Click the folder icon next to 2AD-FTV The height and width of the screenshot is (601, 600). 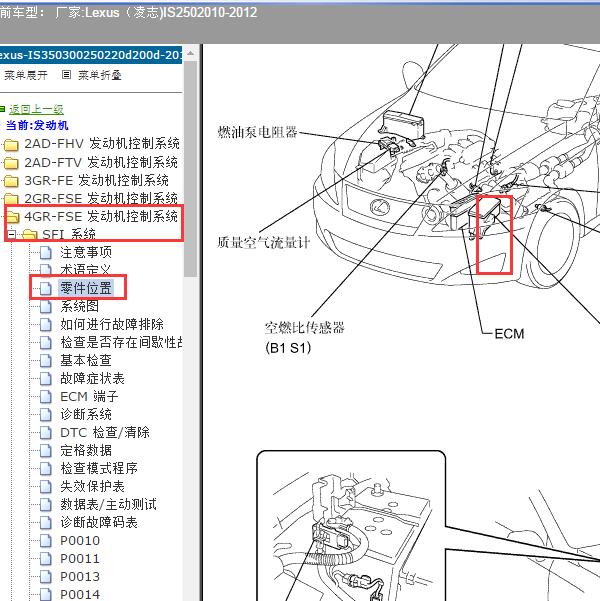[11, 163]
